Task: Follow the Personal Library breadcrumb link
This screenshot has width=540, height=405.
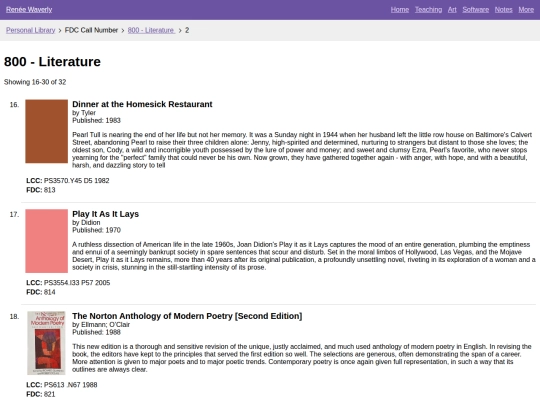Action: pyautogui.click(x=30, y=30)
